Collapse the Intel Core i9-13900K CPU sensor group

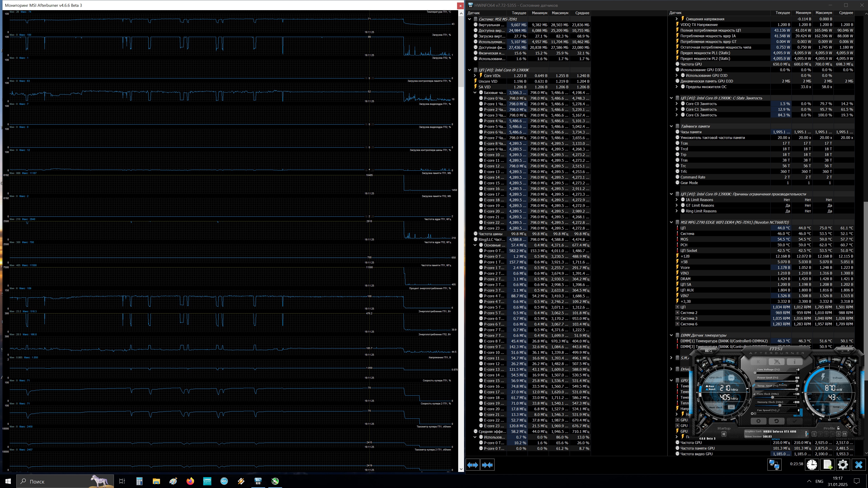469,70
